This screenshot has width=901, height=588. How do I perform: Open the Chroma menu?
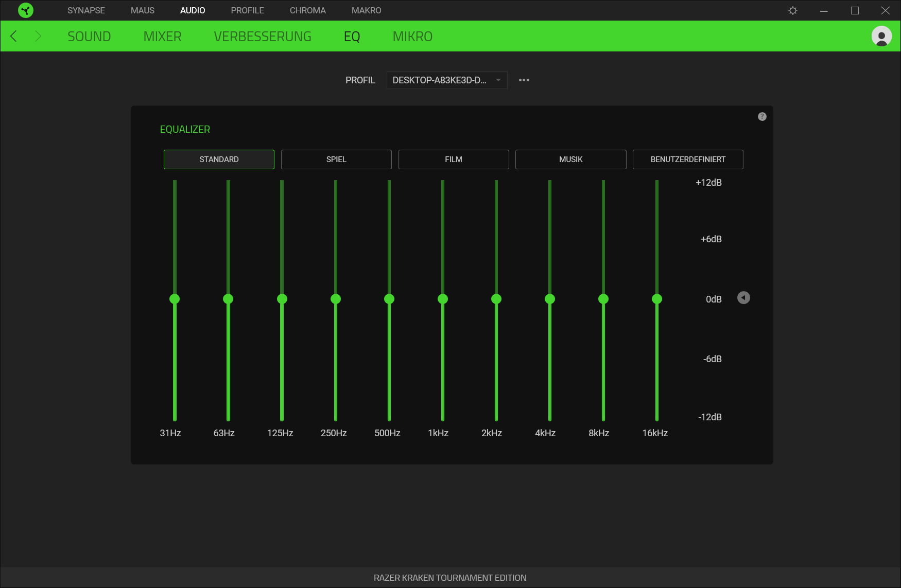click(x=307, y=10)
